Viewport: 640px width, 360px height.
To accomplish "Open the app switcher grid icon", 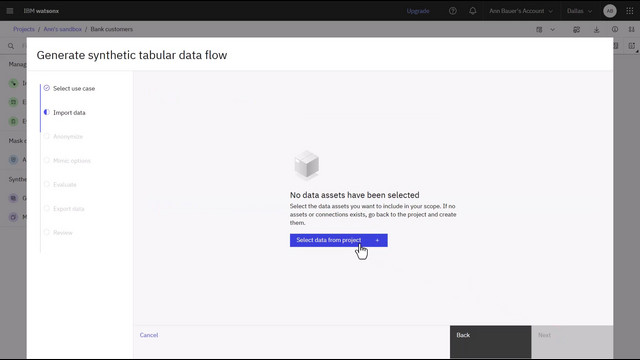I will tap(630, 11).
